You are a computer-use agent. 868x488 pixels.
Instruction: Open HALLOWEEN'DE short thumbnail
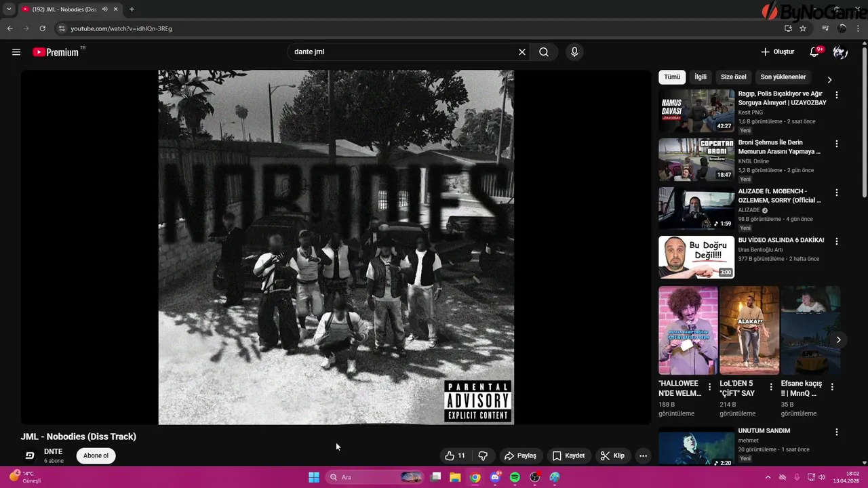(688, 330)
